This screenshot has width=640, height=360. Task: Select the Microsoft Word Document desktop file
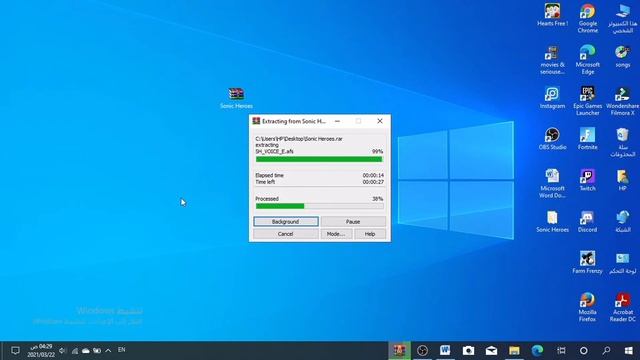click(552, 184)
